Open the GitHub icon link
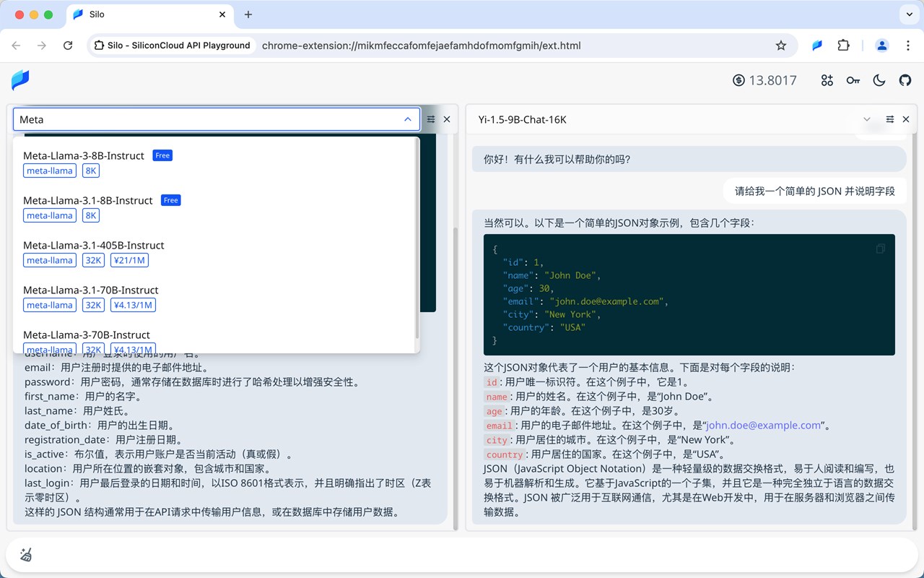 [905, 80]
